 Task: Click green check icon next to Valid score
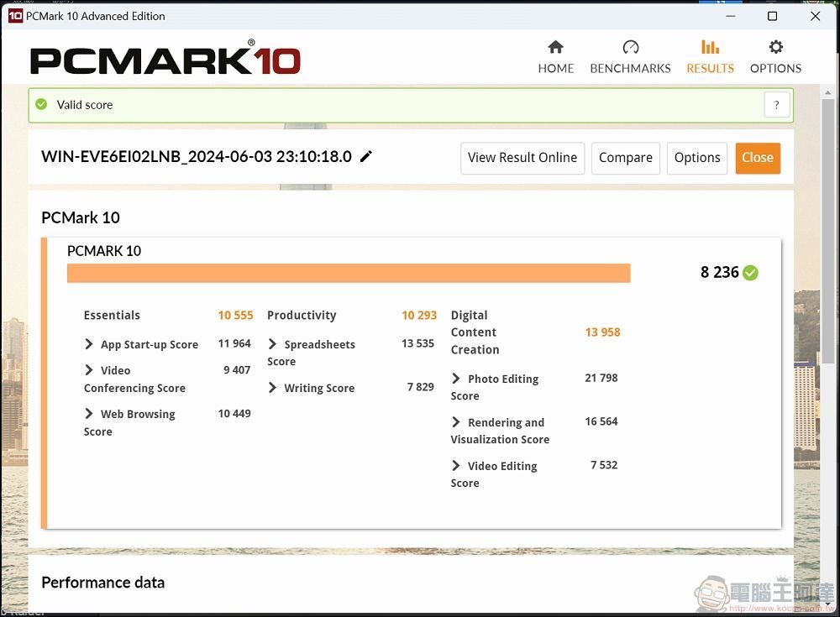(x=41, y=104)
